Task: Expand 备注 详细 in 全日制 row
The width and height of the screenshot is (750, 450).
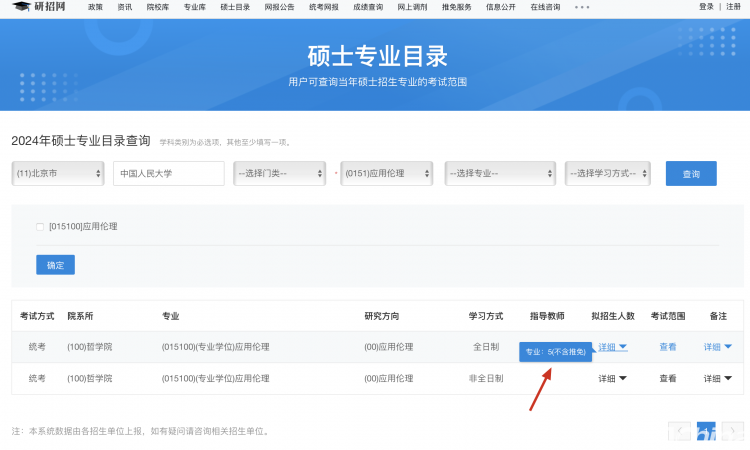Action: [x=717, y=347]
